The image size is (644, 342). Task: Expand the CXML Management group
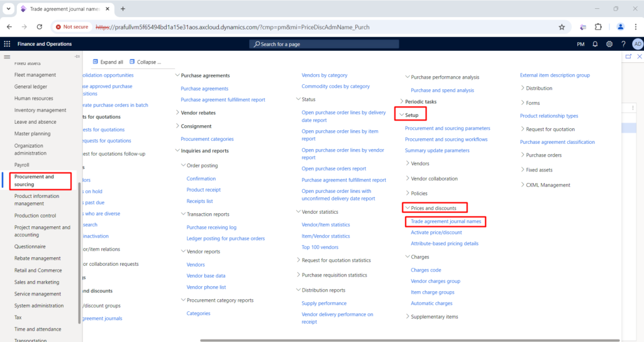(523, 185)
